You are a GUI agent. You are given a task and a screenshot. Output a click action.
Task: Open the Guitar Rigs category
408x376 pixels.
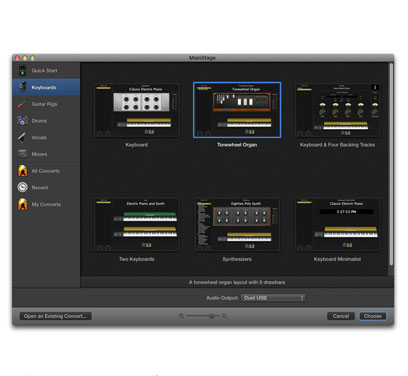click(x=46, y=104)
